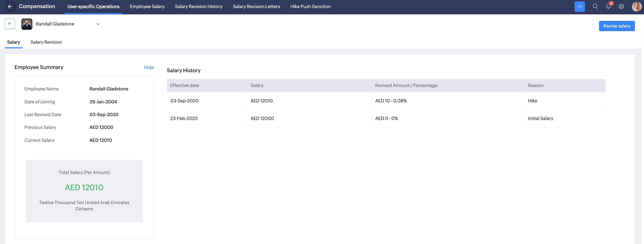
Task: Open notifications bell with badge
Action: 608,6
